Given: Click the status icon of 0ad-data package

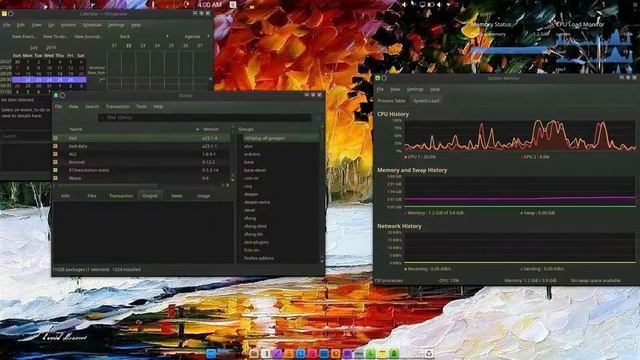Looking at the screenshot, I should tap(56, 146).
